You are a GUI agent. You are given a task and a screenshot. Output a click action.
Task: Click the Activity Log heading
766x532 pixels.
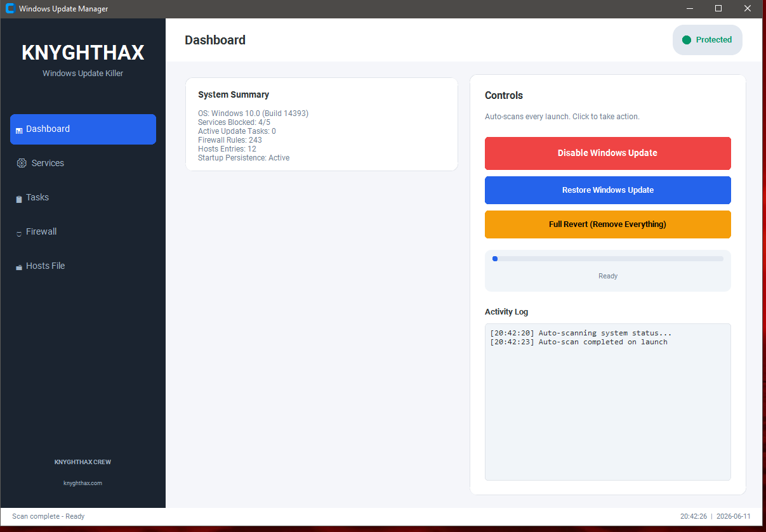[506, 312]
